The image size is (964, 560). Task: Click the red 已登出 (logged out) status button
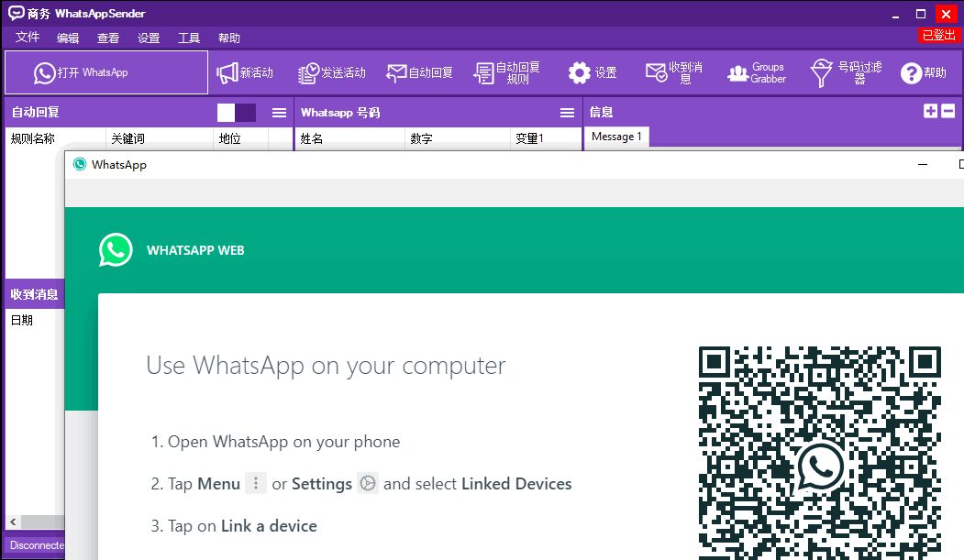click(939, 35)
